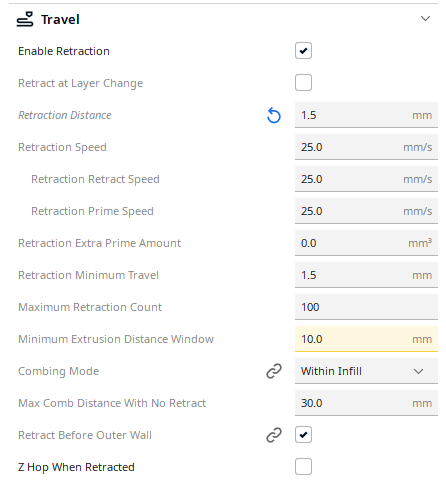Viewport: 446px width, 480px height.
Task: Uncheck the Enable Retraction checkbox
Action: point(303,51)
